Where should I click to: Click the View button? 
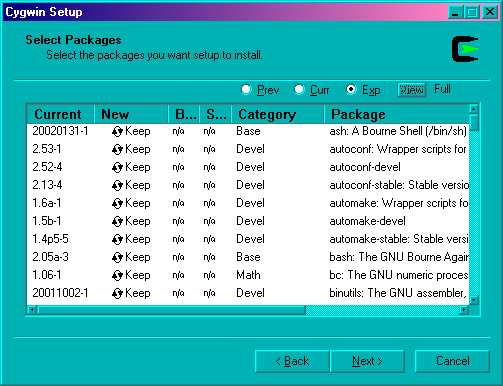(x=412, y=90)
